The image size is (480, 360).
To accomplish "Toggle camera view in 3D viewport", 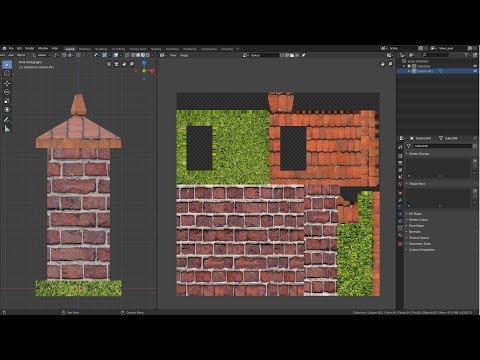I will point(116,64).
